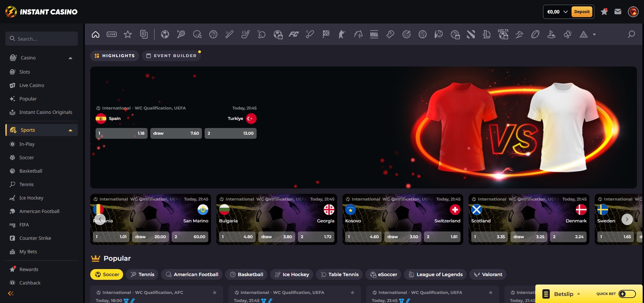Viewport: 644px width, 303px height.
Task: Toggle the Quick Bet switch
Action: click(x=627, y=294)
